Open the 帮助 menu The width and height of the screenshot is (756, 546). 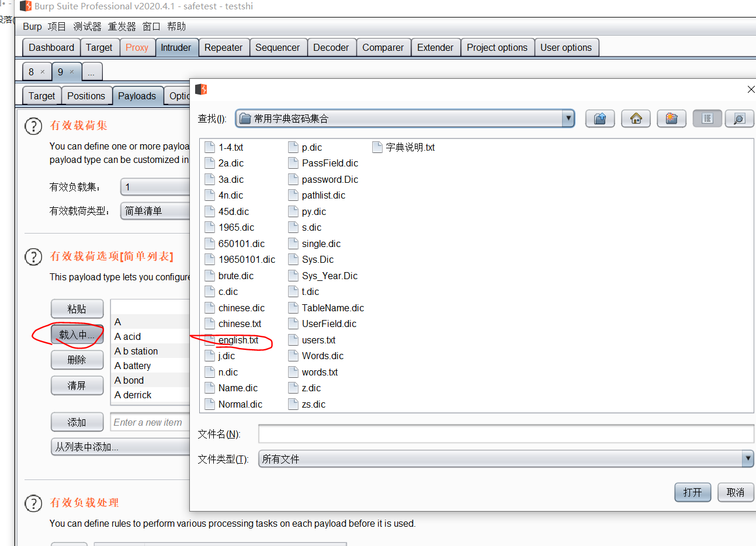176,26
